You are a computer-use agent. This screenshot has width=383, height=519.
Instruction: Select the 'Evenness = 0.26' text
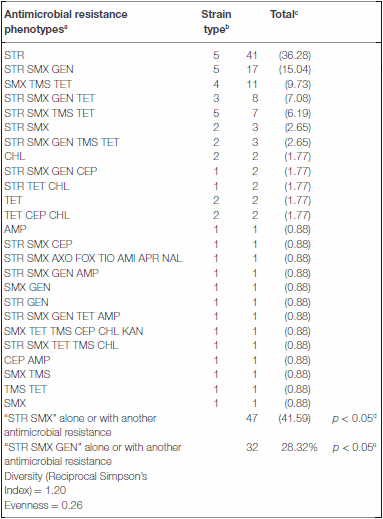click(43, 505)
